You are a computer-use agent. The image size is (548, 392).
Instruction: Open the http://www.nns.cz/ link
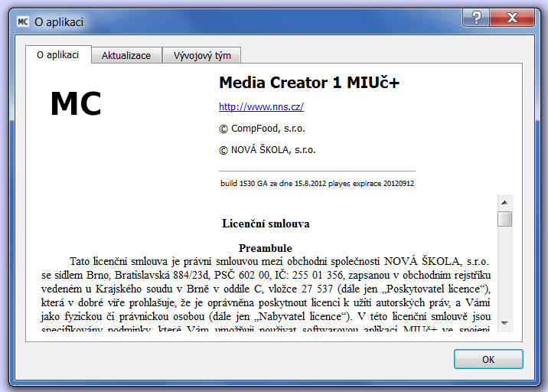(261, 107)
